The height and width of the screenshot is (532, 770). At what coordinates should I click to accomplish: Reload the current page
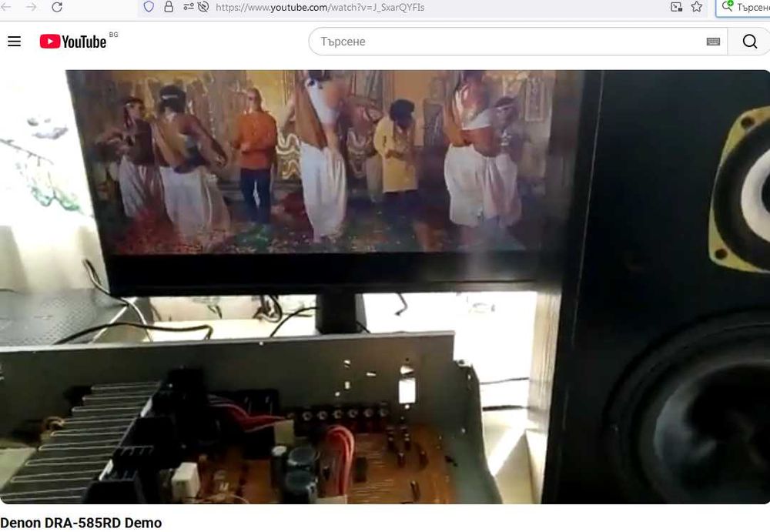click(57, 7)
